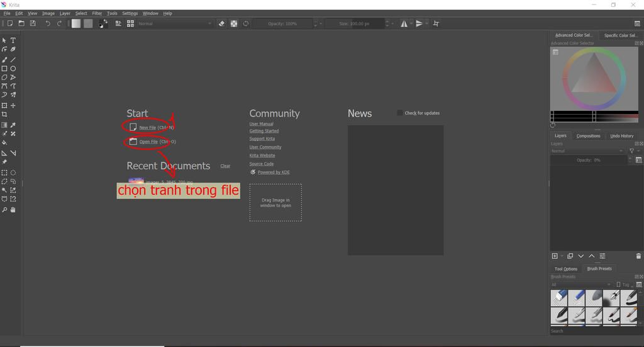Viewport: 644px width, 347px height.
Task: Select the Text tool in toolbox
Action: tap(13, 40)
